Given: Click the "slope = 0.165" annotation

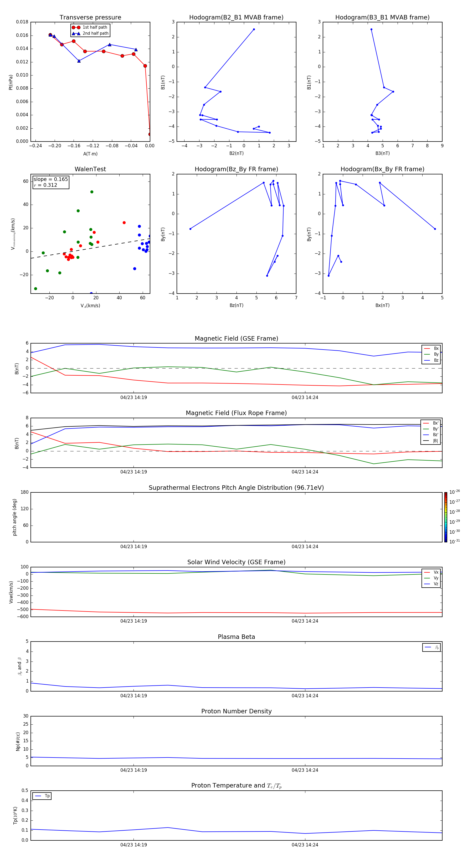Looking at the screenshot, I should coord(50,179).
